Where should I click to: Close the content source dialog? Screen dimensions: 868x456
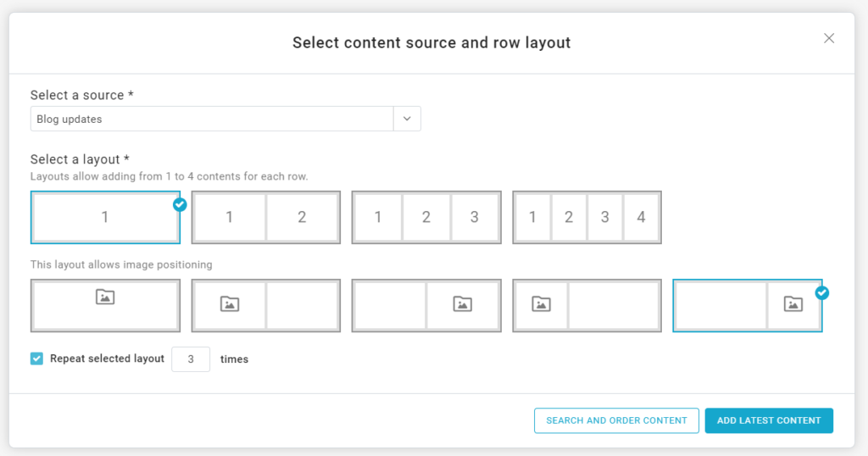(x=829, y=38)
